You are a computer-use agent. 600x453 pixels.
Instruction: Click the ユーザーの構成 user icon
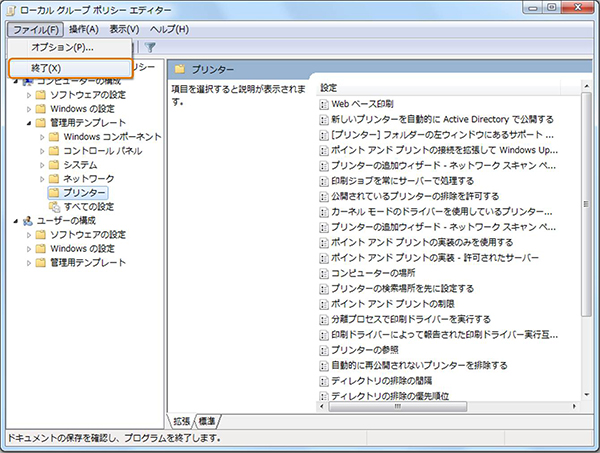tap(26, 220)
